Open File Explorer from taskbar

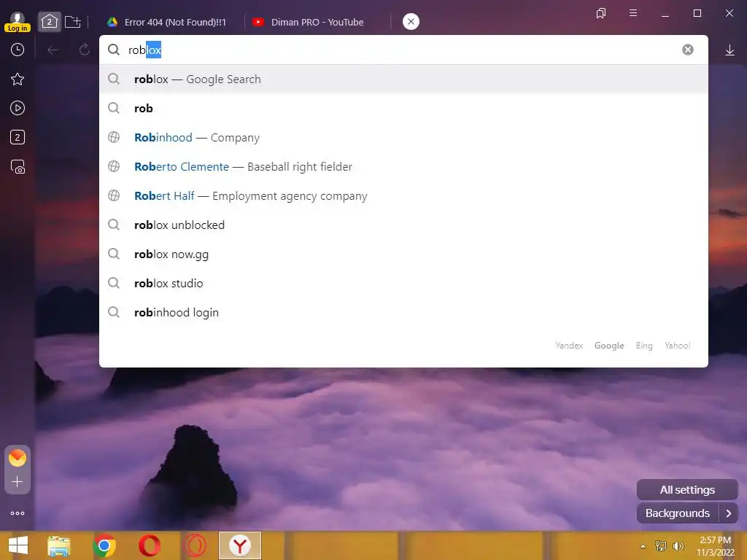point(59,545)
